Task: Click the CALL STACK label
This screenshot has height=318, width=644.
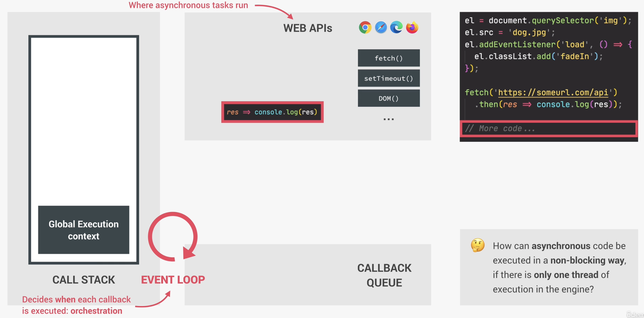Action: 84,280
